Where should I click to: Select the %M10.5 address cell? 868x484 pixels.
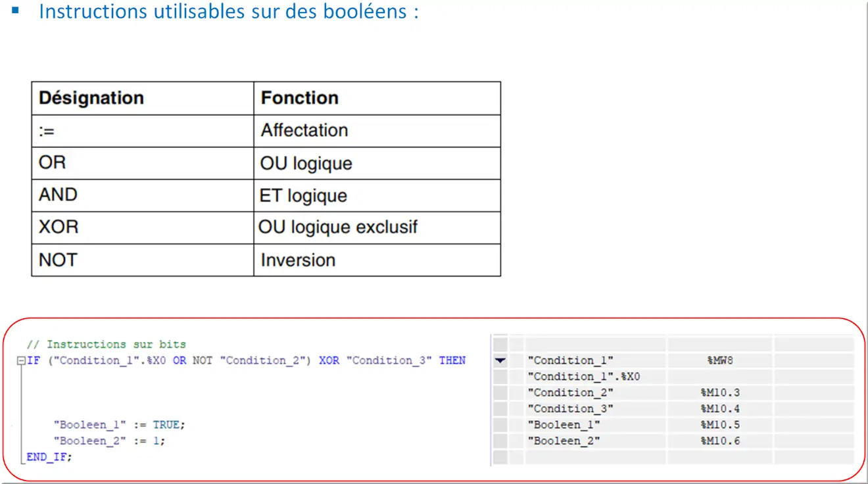coord(720,425)
